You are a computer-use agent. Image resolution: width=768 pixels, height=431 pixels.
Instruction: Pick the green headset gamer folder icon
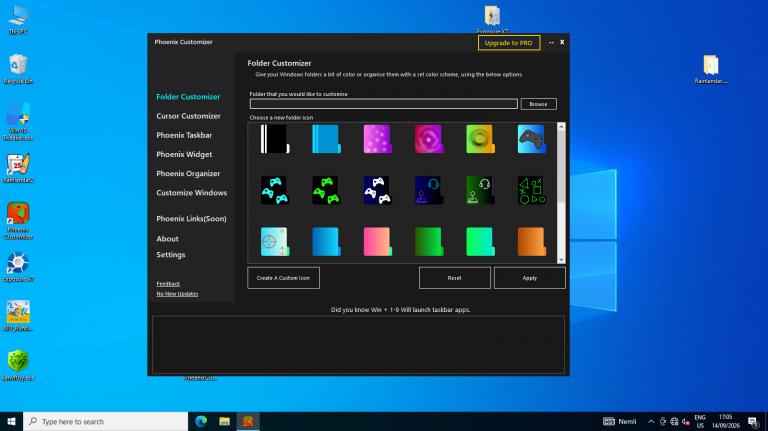[x=480, y=191]
